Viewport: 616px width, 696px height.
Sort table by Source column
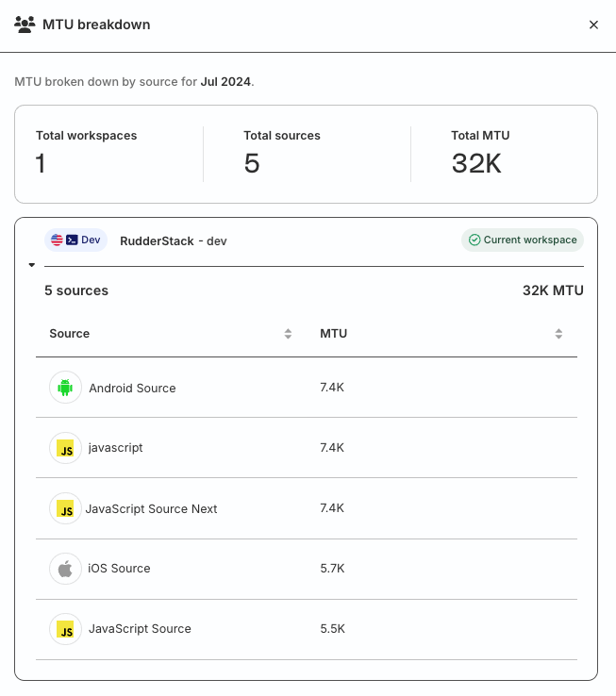(x=288, y=334)
